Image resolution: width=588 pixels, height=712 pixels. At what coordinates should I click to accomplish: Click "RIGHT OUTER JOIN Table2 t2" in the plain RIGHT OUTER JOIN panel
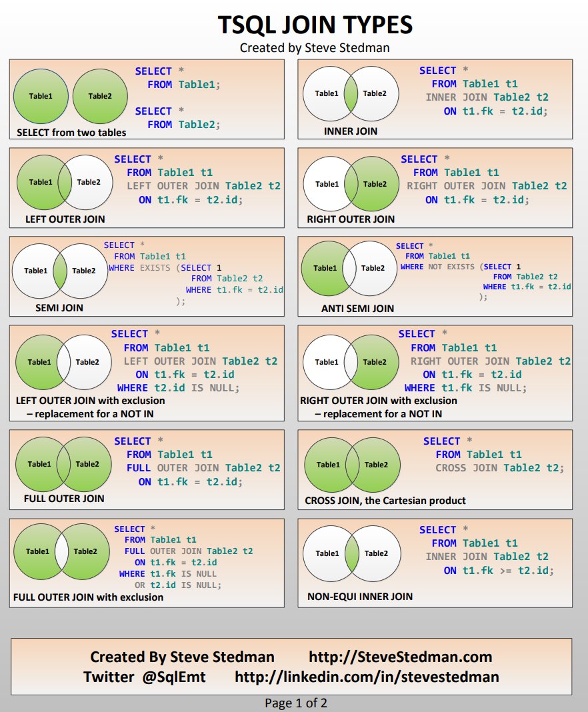click(487, 186)
